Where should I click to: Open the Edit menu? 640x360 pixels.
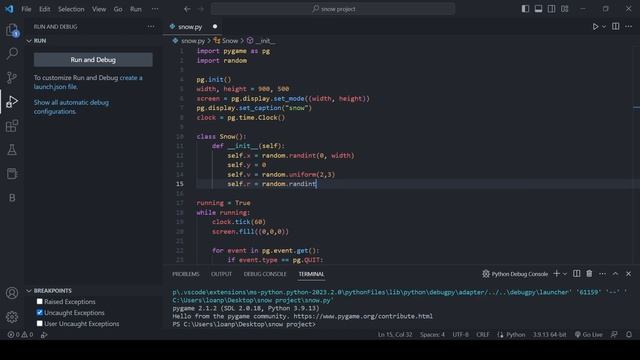(44, 9)
